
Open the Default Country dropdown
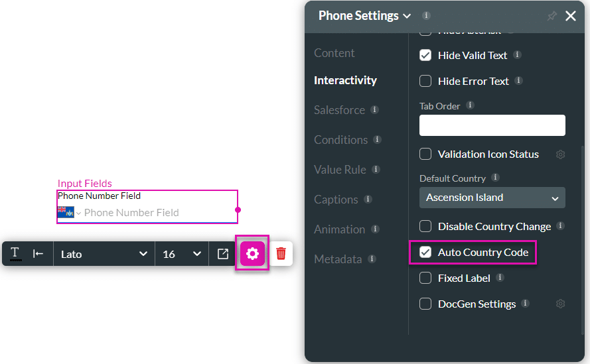pos(492,198)
